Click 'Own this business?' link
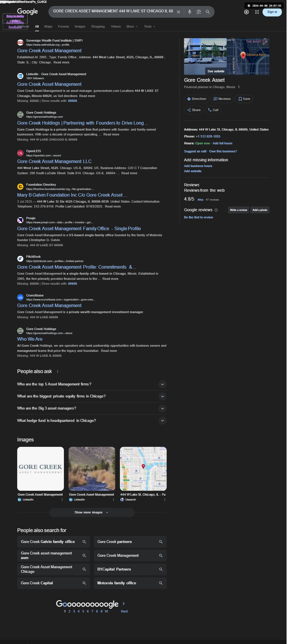The height and width of the screenshot is (644, 290). (x=223, y=152)
